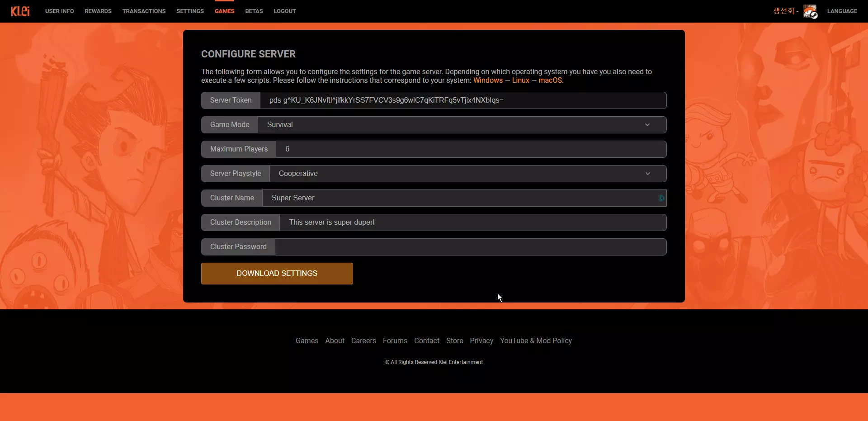The image size is (868, 421).
Task: Open the Careers footer link
Action: pyautogui.click(x=363, y=341)
